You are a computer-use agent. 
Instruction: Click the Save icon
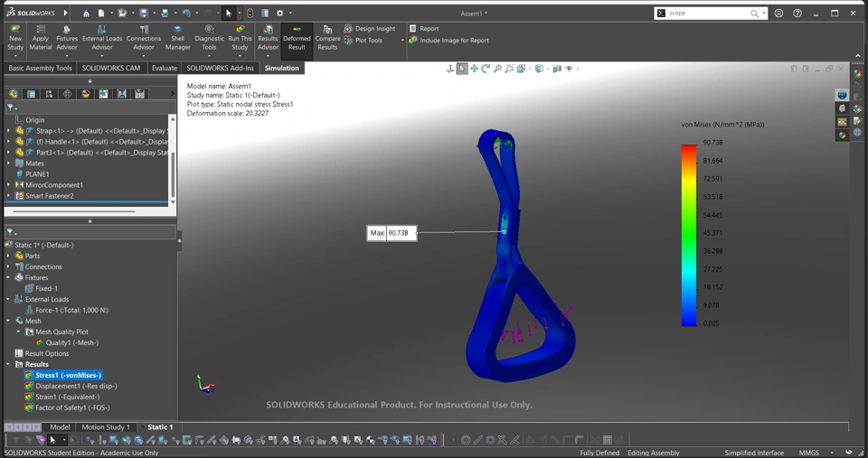(x=144, y=14)
